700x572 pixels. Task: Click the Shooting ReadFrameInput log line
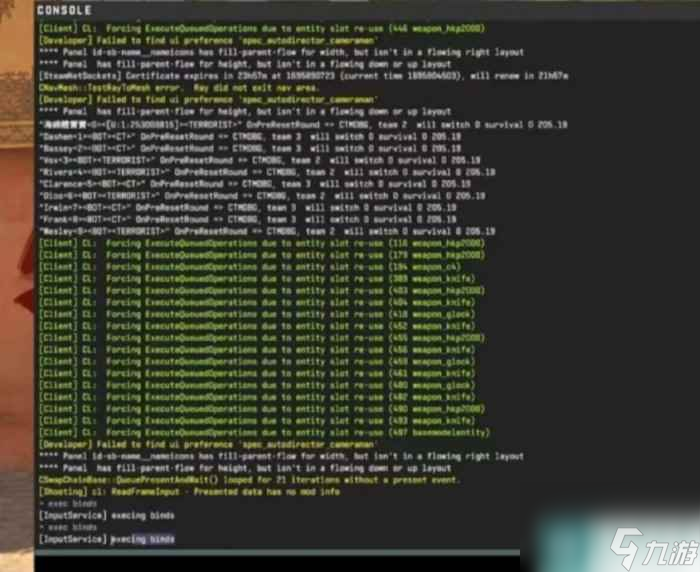(190, 492)
